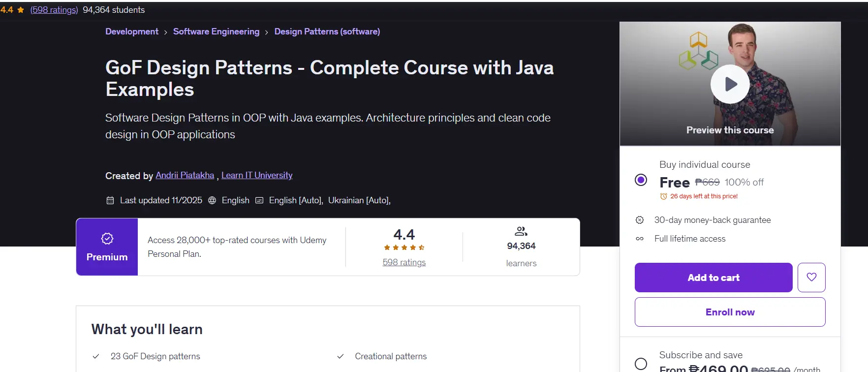Click the orange star in top rating bar

[21, 10]
